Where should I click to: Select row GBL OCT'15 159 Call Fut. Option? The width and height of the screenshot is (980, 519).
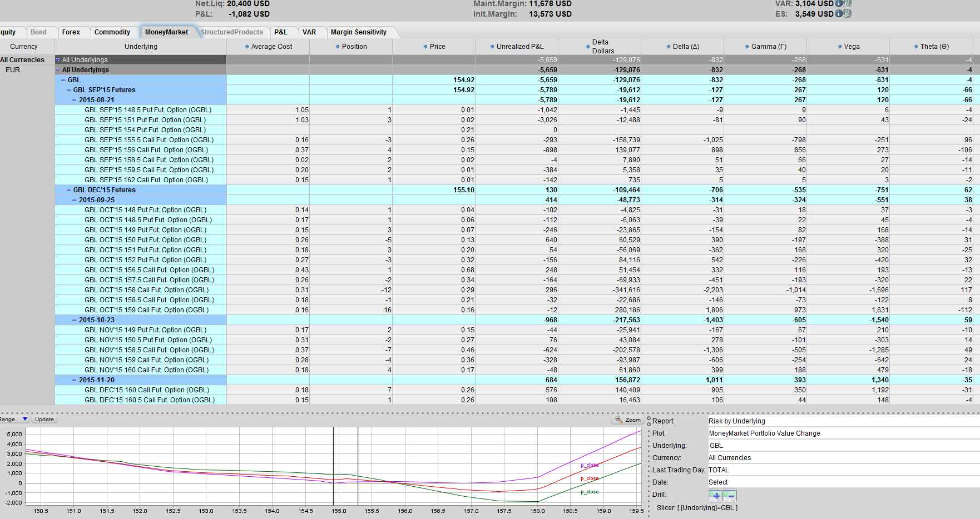(x=514, y=310)
